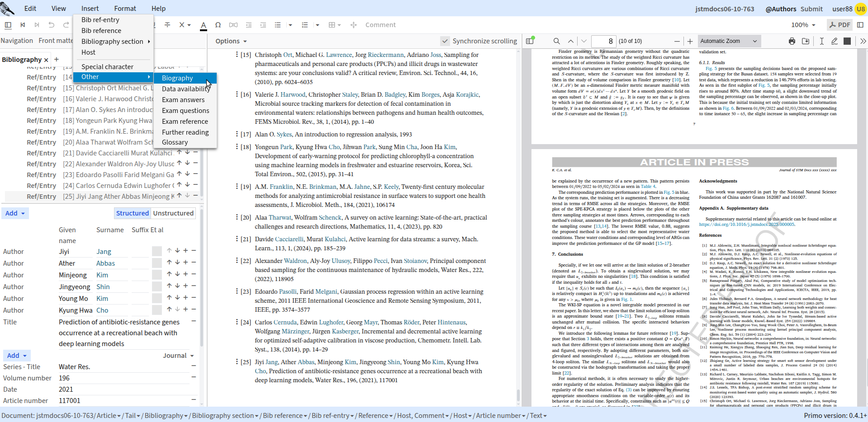This screenshot has width=868, height=422.
Task: Open the Journal type dropdown
Action: (179, 356)
